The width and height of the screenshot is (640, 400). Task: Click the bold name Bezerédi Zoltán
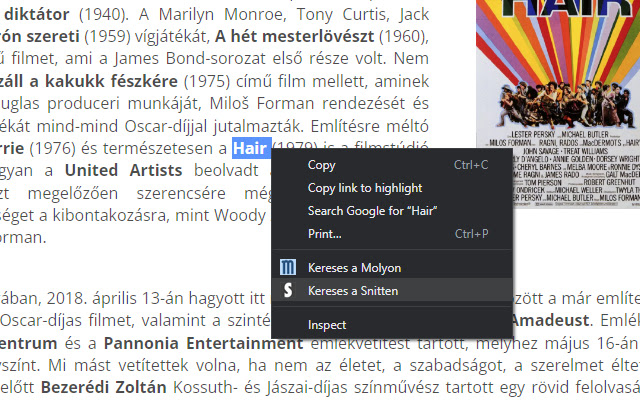pyautogui.click(x=104, y=387)
